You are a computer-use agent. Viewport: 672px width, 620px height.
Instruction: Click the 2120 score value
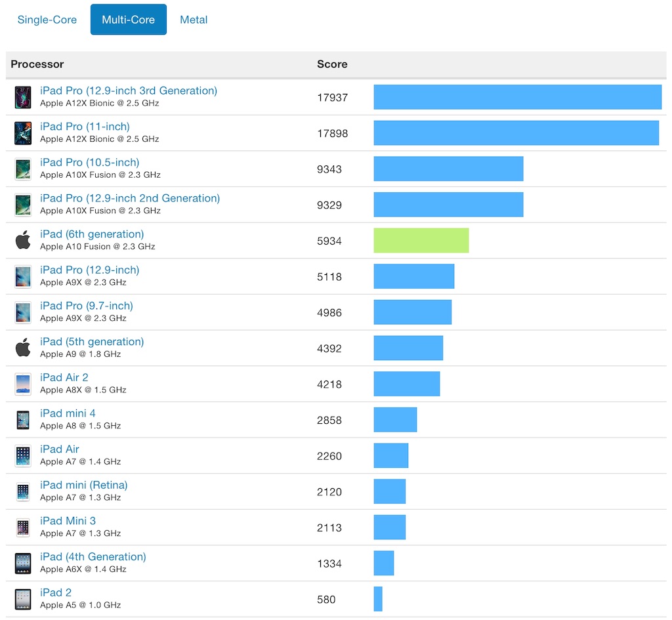(x=329, y=492)
